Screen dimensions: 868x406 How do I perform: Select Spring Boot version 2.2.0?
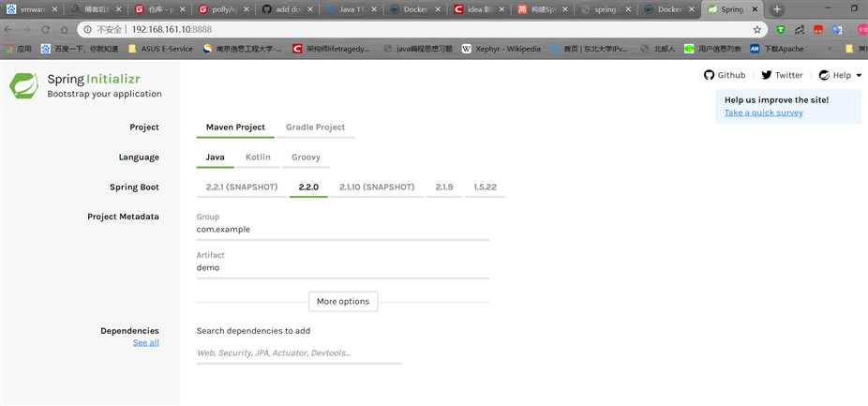click(308, 188)
